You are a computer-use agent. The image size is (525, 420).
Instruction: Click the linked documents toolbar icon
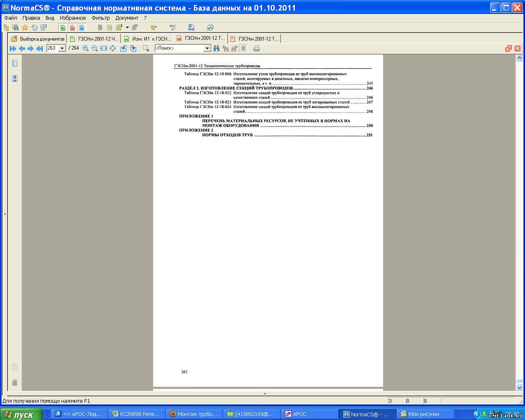[191, 27]
